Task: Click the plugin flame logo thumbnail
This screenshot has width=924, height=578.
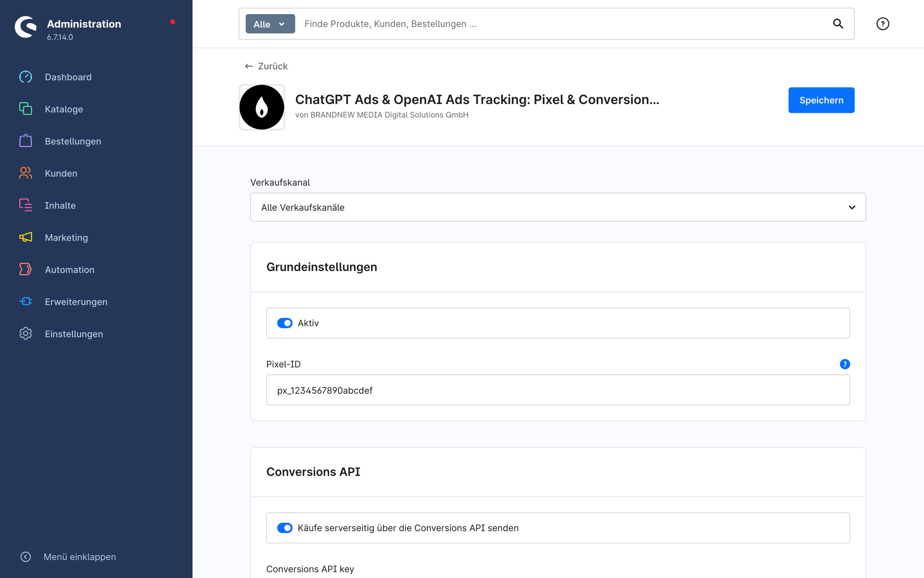Action: [x=262, y=107]
